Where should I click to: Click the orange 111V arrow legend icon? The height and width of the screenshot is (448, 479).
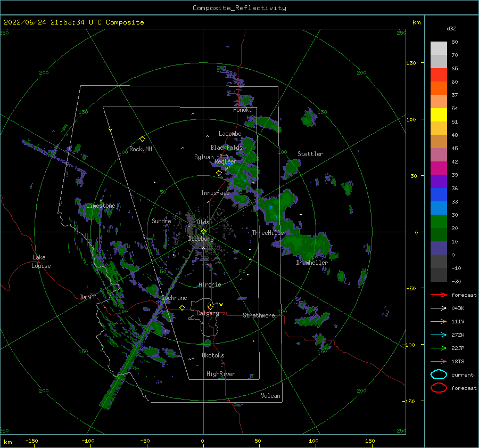(439, 321)
